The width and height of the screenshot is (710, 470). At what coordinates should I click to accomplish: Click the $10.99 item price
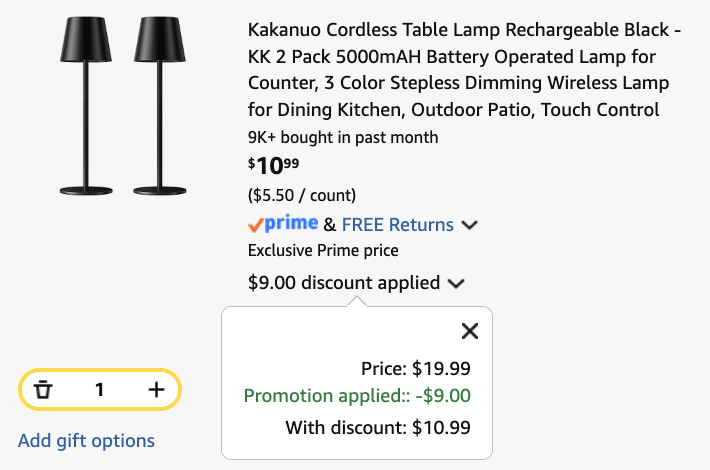273,165
